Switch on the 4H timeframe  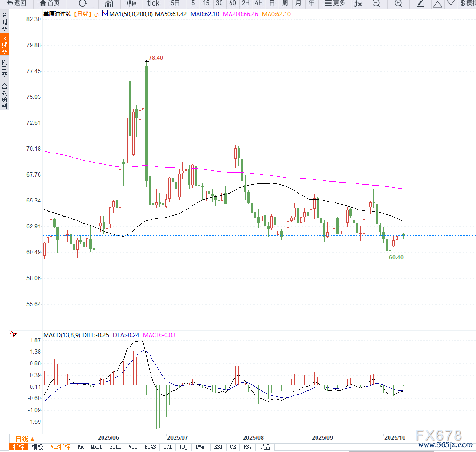pos(259,3)
